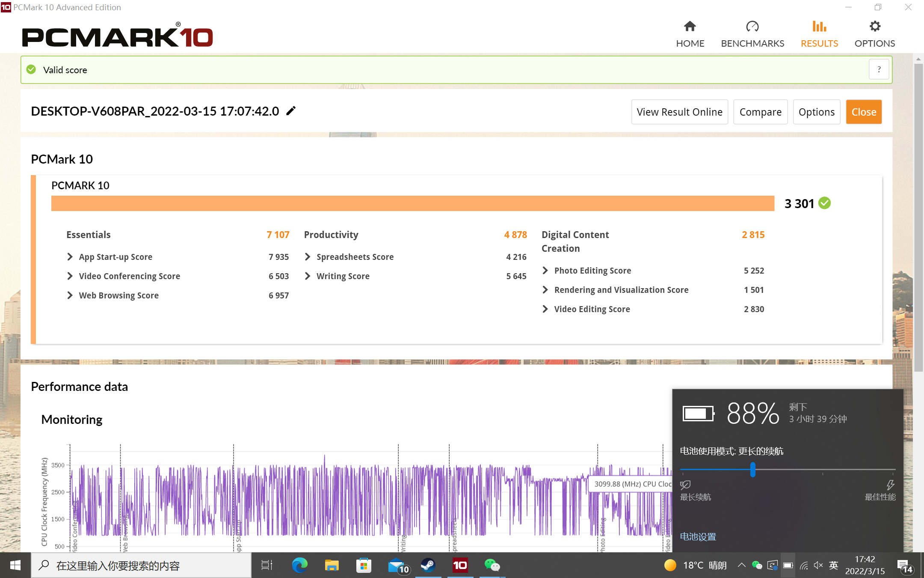Click the orange PCMark 10 score bar
924x578 pixels.
[413, 203]
